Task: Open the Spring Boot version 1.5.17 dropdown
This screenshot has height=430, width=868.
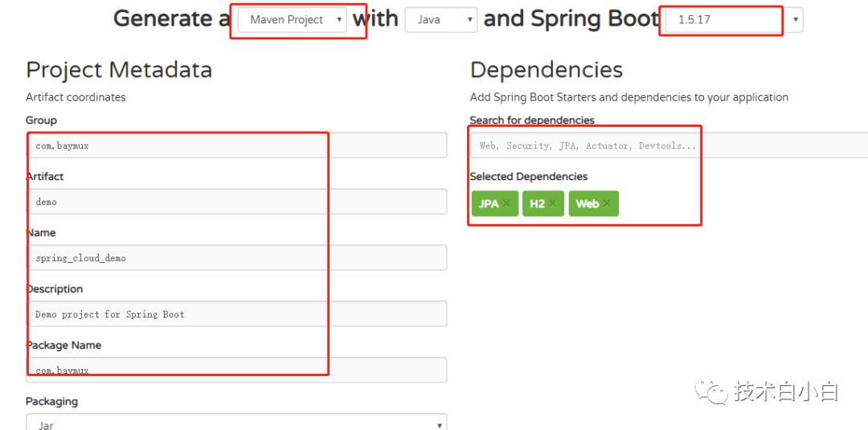Action: tap(734, 20)
